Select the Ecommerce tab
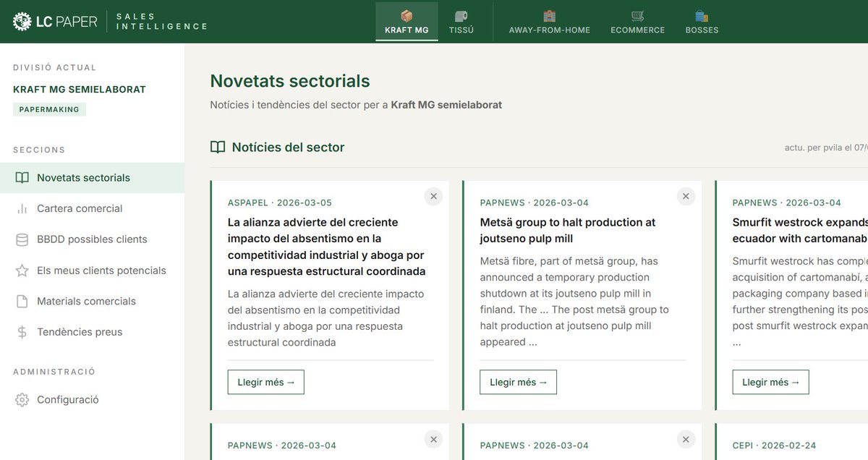The width and height of the screenshot is (868, 460). (x=637, y=22)
